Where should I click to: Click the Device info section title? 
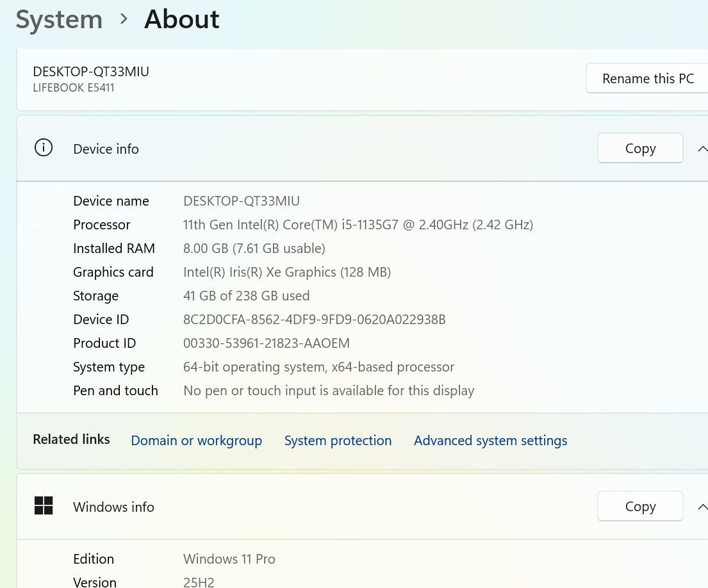106,149
